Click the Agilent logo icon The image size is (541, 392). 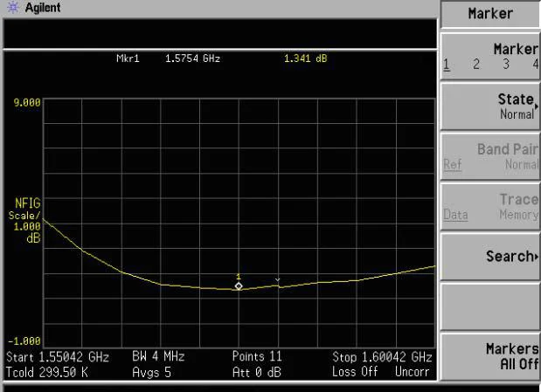point(13,7)
